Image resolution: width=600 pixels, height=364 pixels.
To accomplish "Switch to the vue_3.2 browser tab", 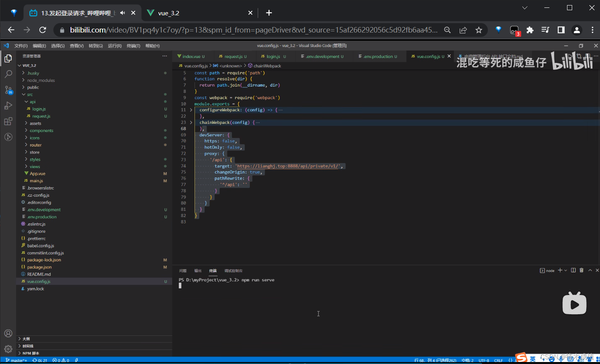I will (199, 13).
